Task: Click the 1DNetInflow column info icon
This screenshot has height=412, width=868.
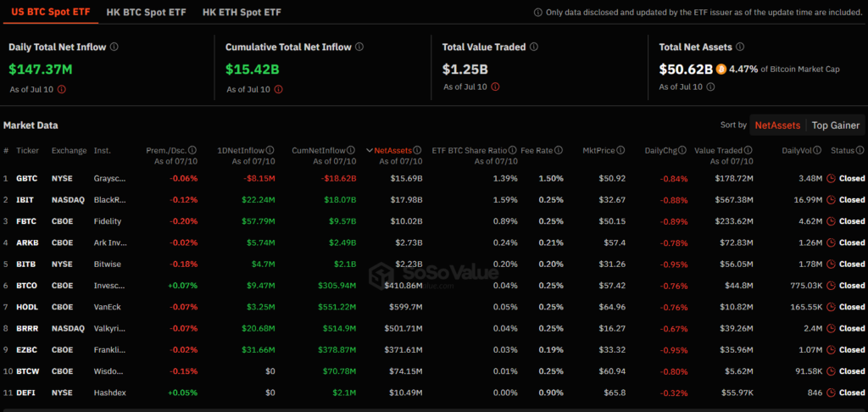Action: 270,150
